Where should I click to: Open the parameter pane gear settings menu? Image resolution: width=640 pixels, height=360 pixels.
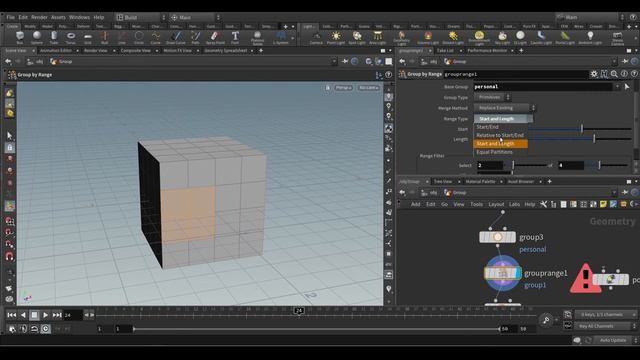pyautogui.click(x=594, y=74)
